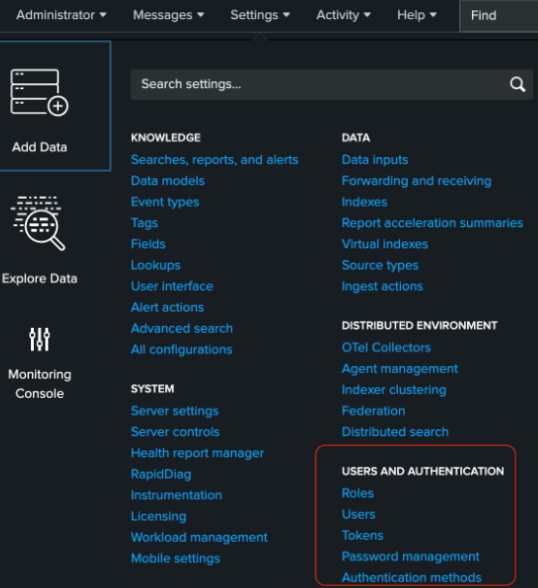Open the Explore Data magnifier icon
Screen dimensions: 538x588
click(x=38, y=223)
